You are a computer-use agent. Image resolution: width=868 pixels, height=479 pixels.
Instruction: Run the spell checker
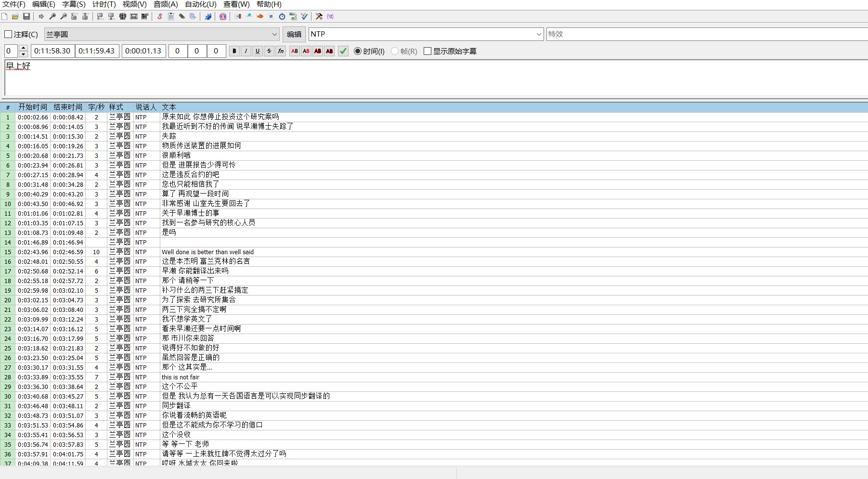(x=304, y=16)
